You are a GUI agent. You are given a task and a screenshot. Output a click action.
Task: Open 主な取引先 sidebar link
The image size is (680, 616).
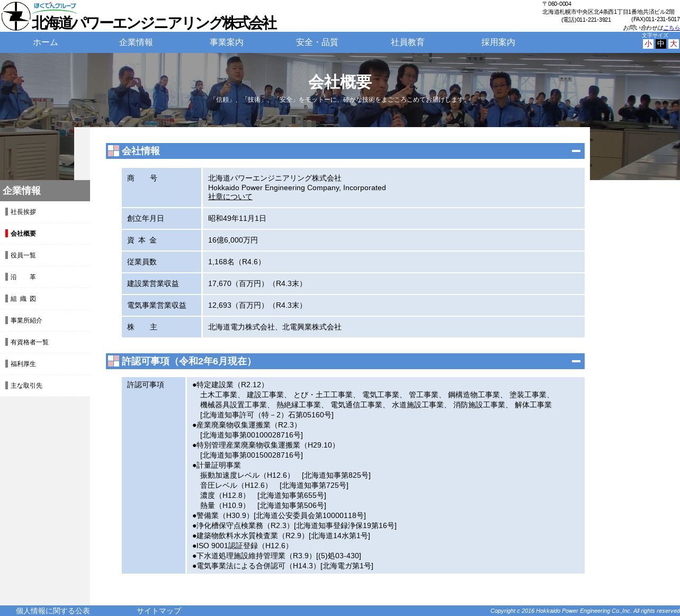tap(26, 386)
